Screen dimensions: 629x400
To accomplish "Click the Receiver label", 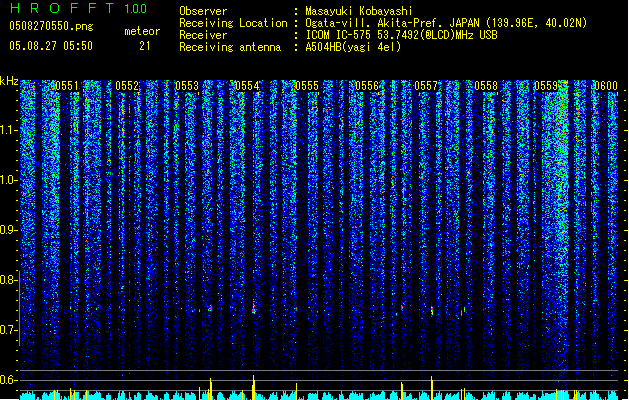I will coord(203,35).
